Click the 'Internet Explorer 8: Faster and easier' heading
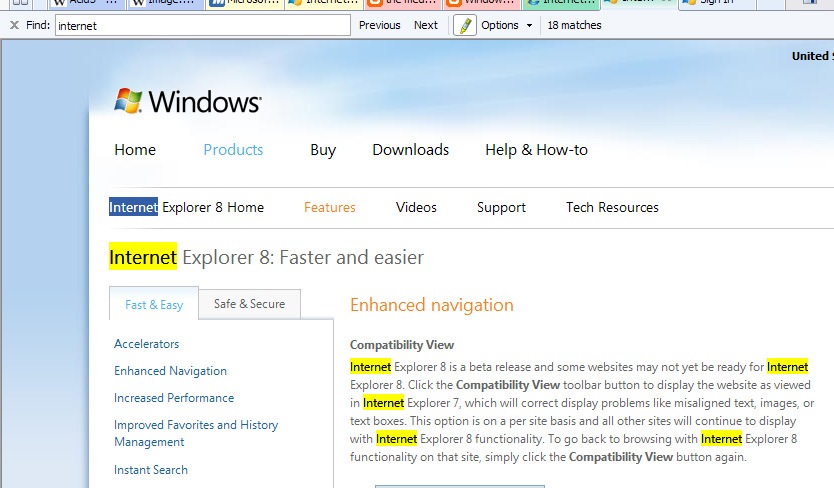Viewport: 834px width, 488px height. click(266, 257)
